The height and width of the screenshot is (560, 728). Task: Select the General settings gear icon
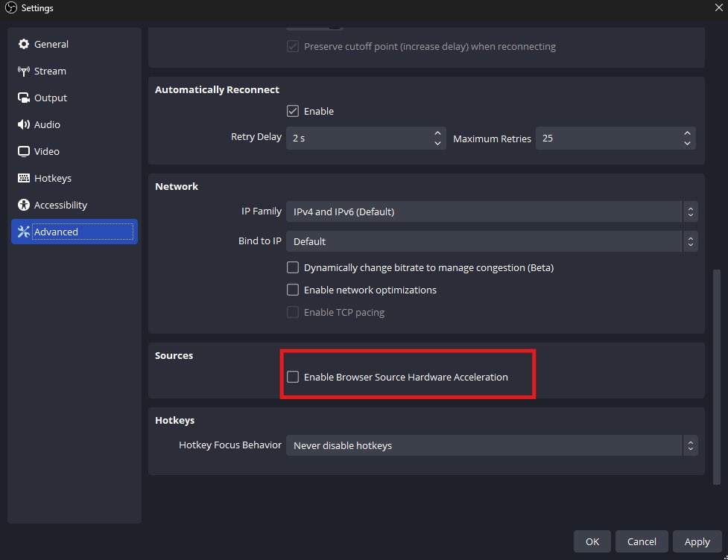pos(24,44)
